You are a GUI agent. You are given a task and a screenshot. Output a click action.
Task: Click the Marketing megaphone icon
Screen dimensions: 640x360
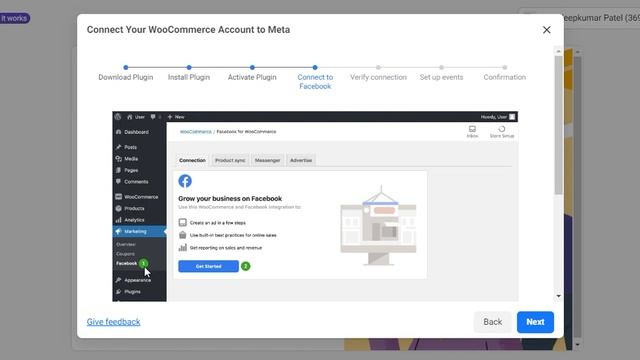[118, 231]
